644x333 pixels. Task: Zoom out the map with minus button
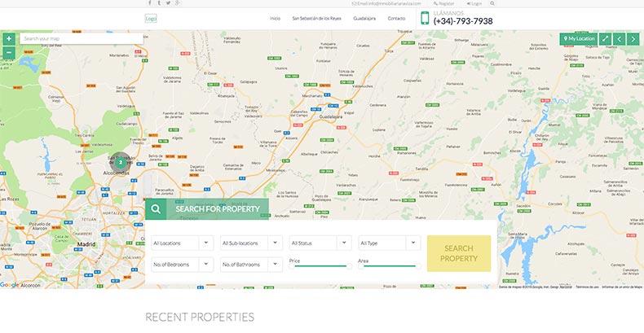pos(9,53)
